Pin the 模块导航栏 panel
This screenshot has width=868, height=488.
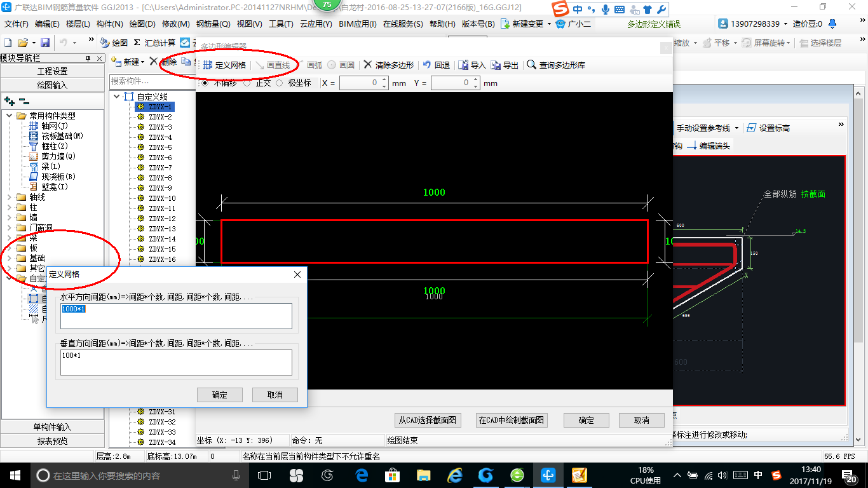click(x=88, y=58)
